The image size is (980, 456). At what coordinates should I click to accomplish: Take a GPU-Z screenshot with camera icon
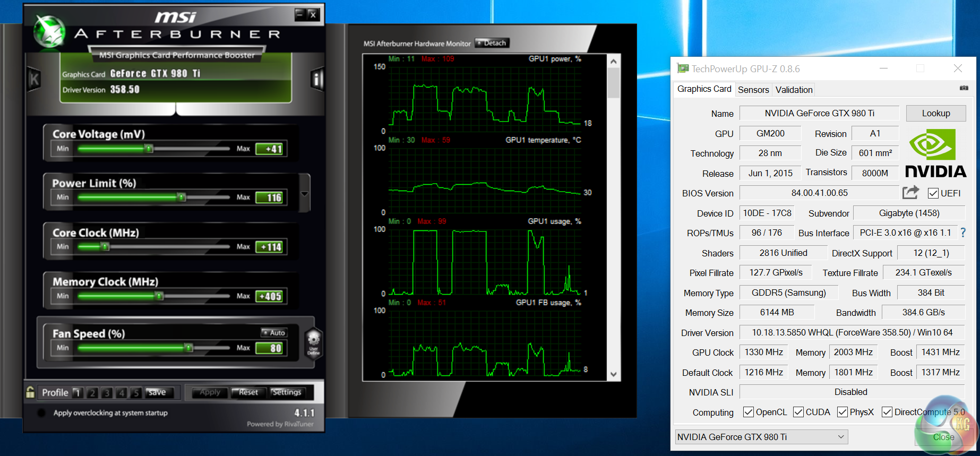964,88
